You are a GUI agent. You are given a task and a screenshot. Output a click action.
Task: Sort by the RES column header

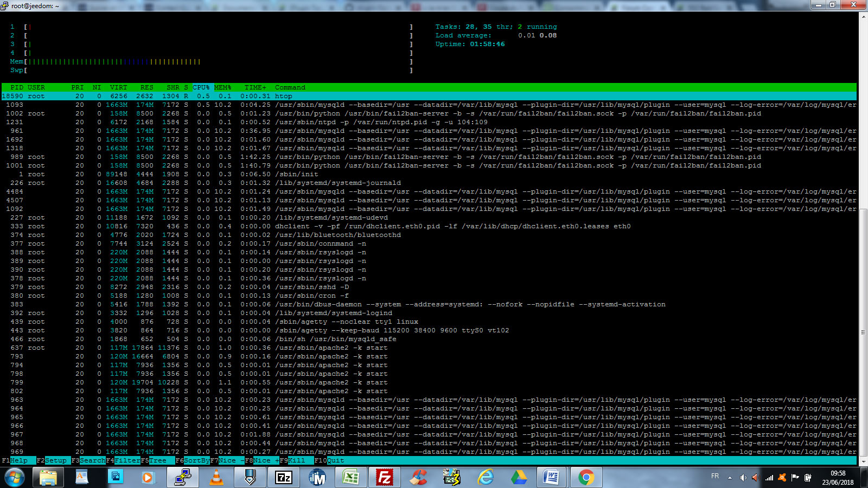[x=147, y=87]
